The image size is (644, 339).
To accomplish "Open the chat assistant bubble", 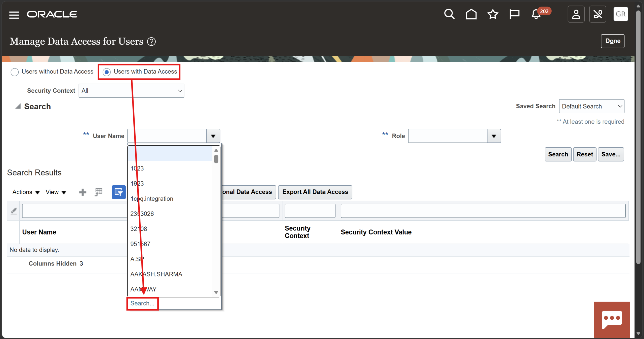I will [x=612, y=320].
